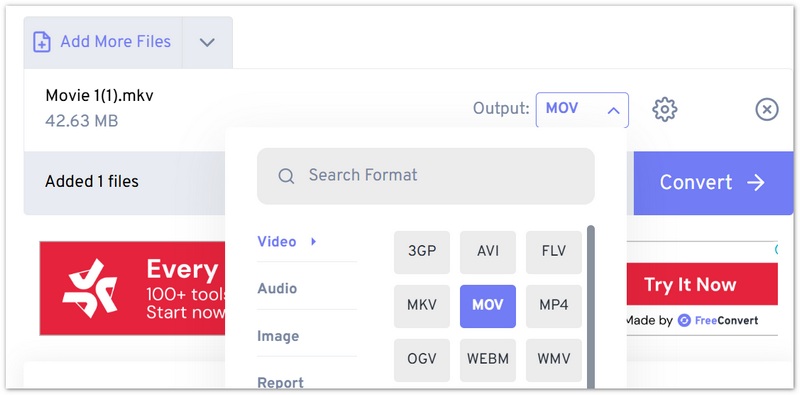800x395 pixels.
Task: Click the add-file document icon
Action: click(x=42, y=42)
